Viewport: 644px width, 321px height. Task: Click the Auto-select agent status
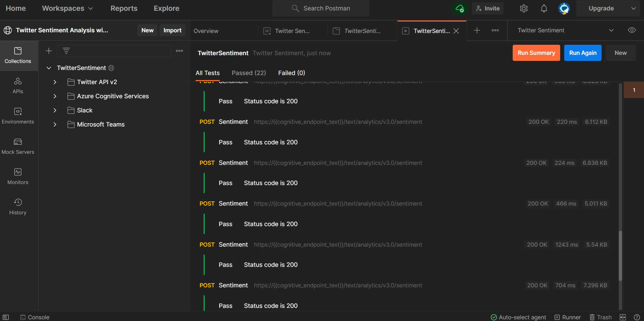[518, 317]
